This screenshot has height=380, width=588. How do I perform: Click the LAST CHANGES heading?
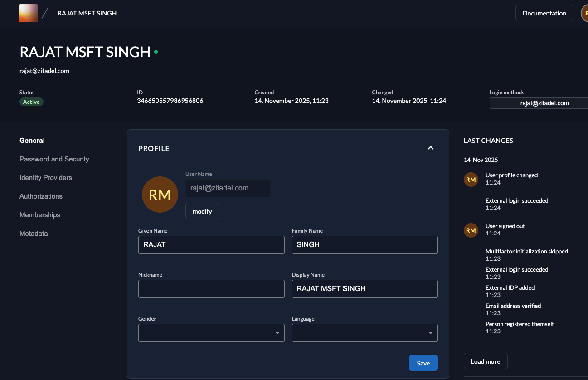[x=488, y=141]
